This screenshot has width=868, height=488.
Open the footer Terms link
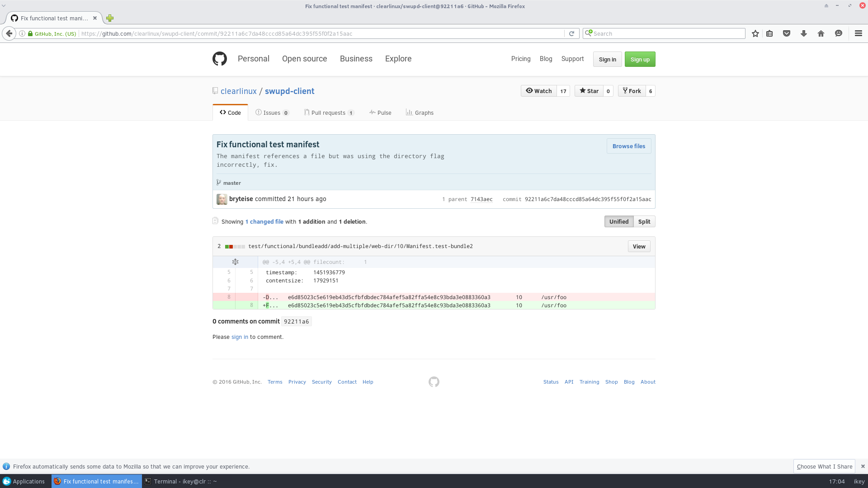point(275,382)
